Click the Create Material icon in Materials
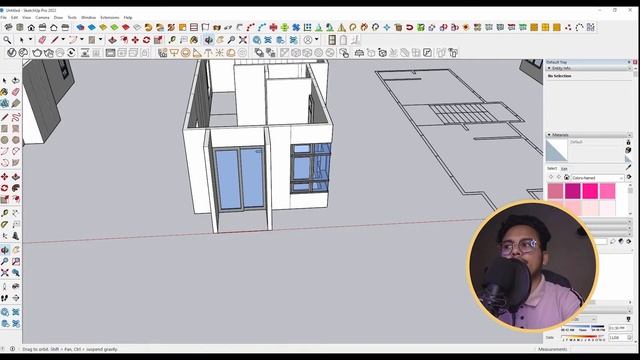 628,150
